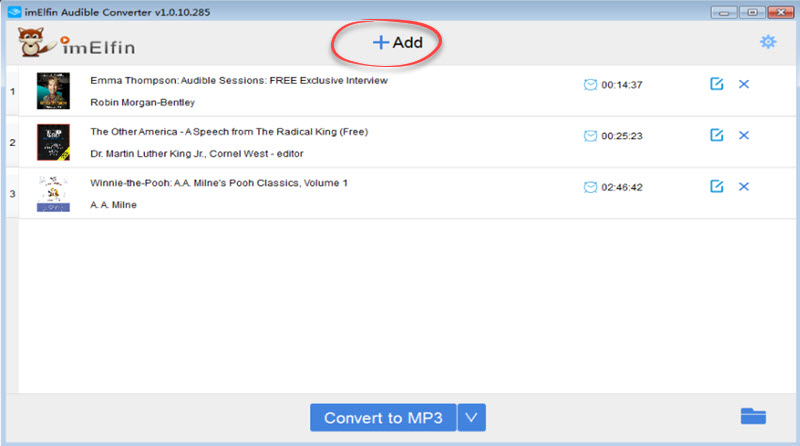Expand the output format dropdown arrow
This screenshot has height=446, width=800.
click(471, 418)
